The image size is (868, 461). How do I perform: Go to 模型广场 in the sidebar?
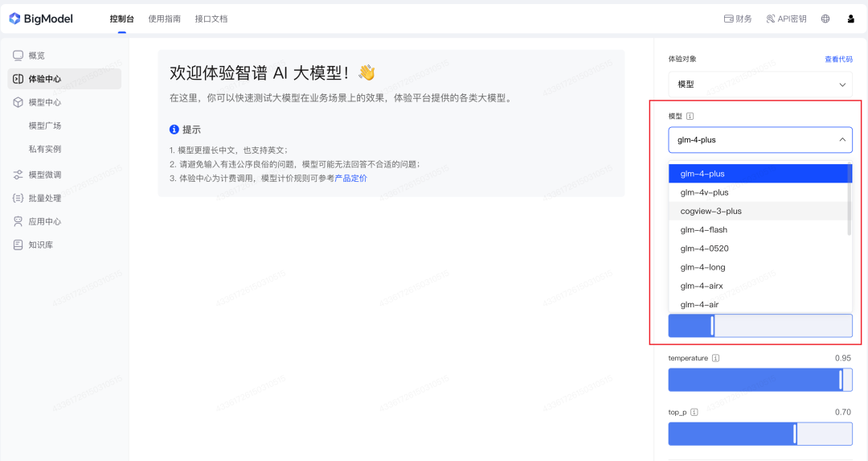pos(45,126)
